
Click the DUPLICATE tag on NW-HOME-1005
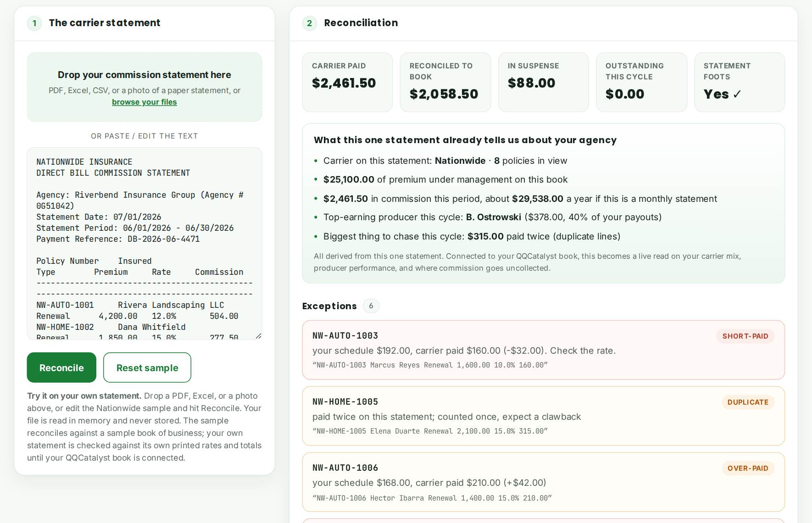click(x=748, y=402)
